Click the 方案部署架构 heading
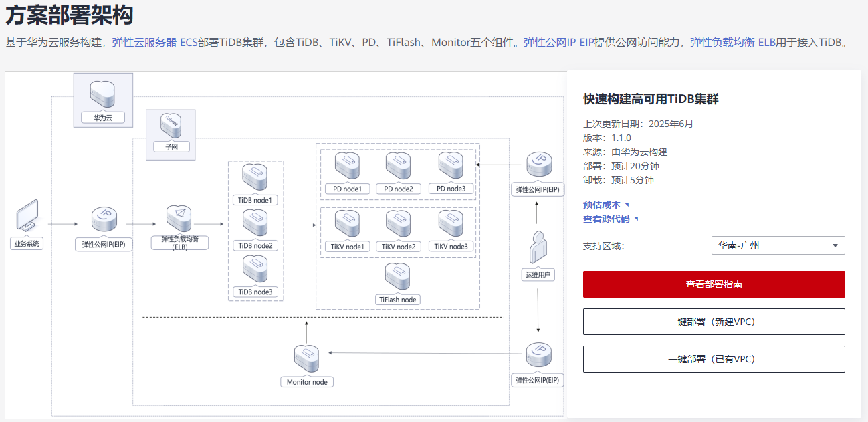The image size is (868, 422). click(x=69, y=14)
